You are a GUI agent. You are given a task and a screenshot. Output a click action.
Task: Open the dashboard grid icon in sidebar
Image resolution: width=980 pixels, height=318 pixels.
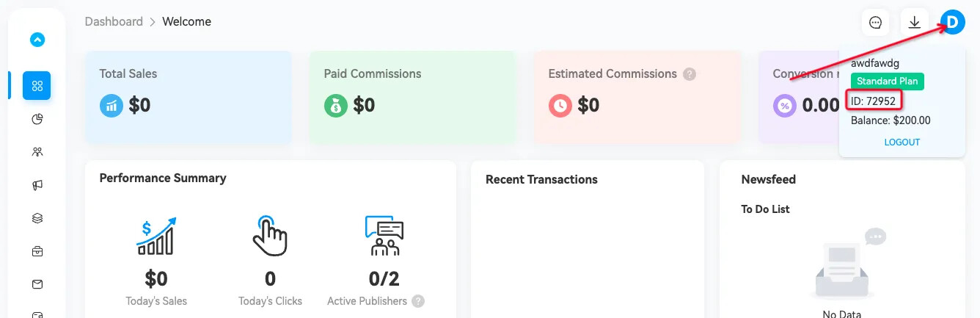pyautogui.click(x=37, y=86)
